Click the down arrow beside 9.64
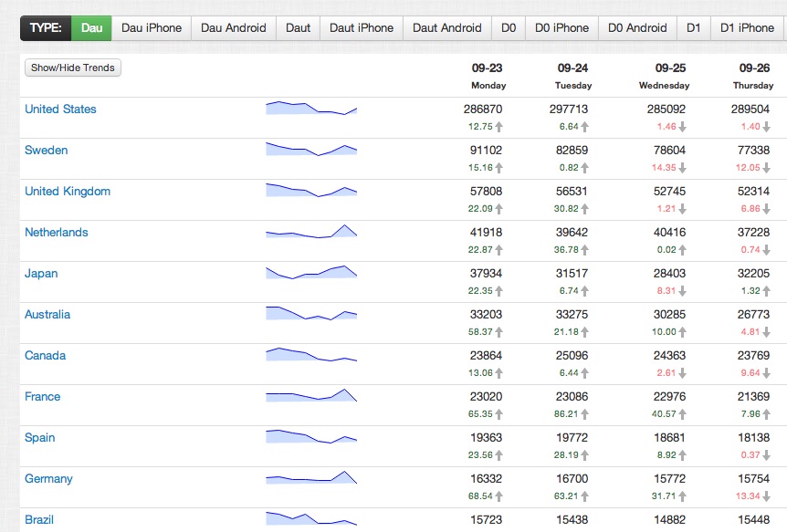The height and width of the screenshot is (532, 787). (x=766, y=373)
